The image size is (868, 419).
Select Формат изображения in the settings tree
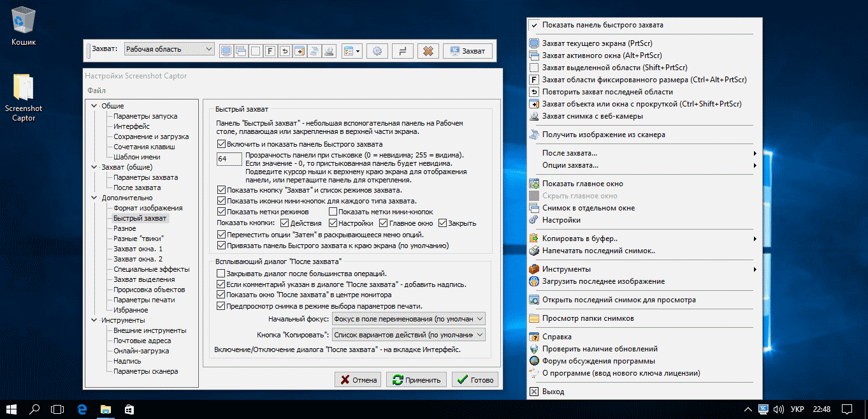tap(148, 208)
